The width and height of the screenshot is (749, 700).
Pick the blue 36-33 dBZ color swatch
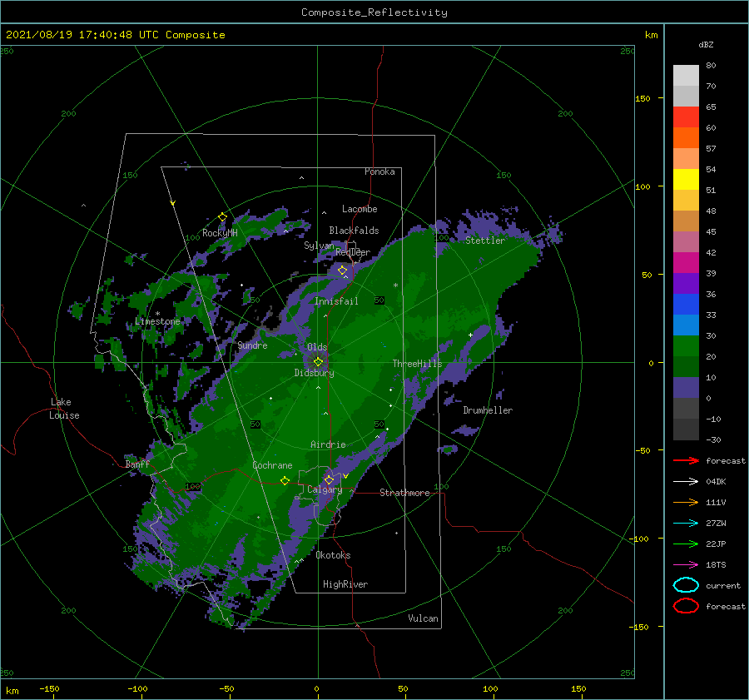pyautogui.click(x=686, y=305)
